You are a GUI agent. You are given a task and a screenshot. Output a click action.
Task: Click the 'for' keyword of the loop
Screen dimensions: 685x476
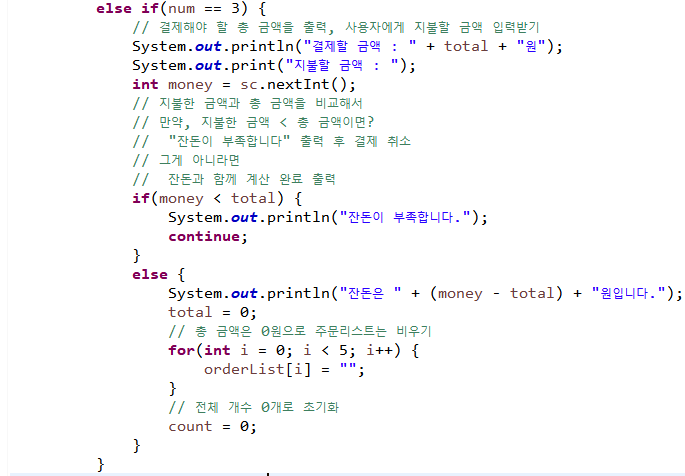point(181,350)
